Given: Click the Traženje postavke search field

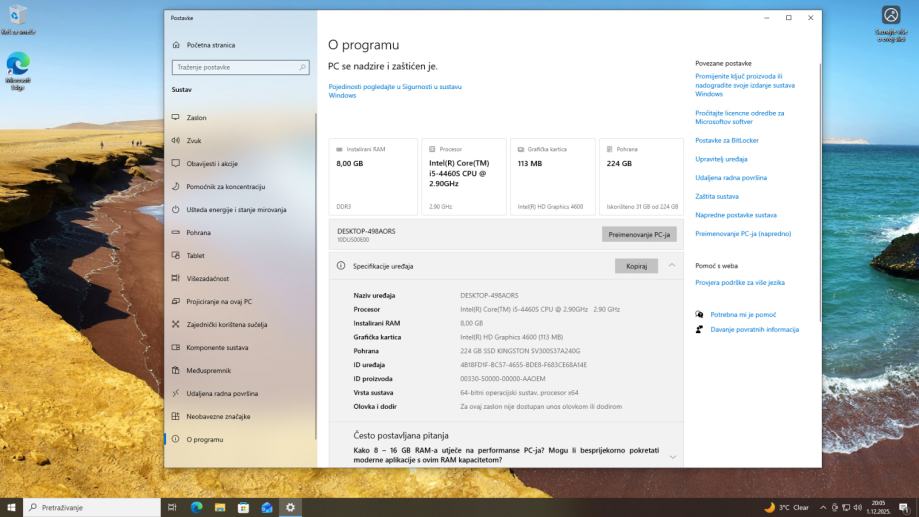Looking at the screenshot, I should [x=240, y=67].
